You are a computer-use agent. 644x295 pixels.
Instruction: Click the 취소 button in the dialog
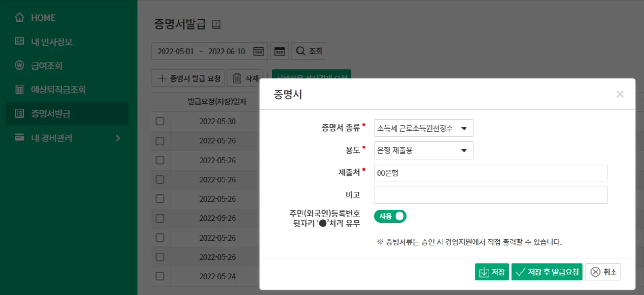pos(603,272)
